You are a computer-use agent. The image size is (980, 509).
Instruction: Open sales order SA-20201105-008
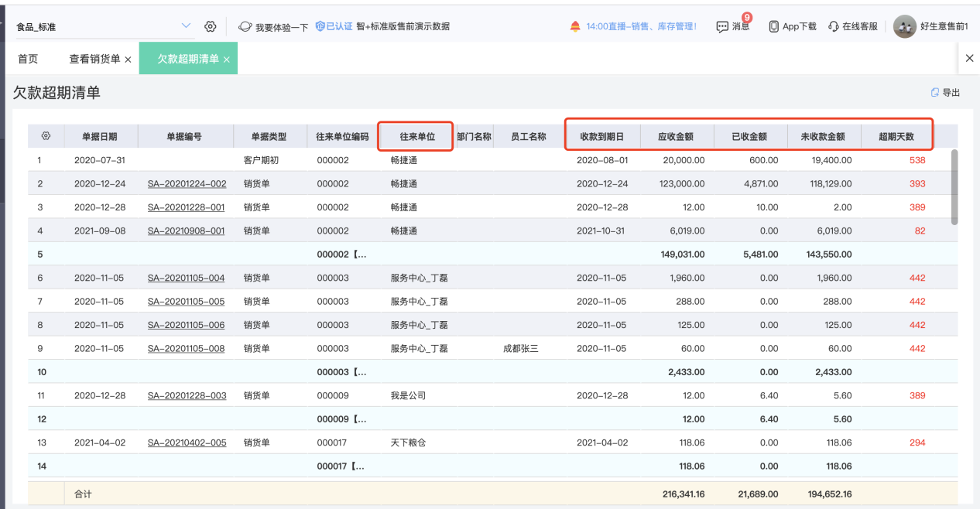point(186,349)
